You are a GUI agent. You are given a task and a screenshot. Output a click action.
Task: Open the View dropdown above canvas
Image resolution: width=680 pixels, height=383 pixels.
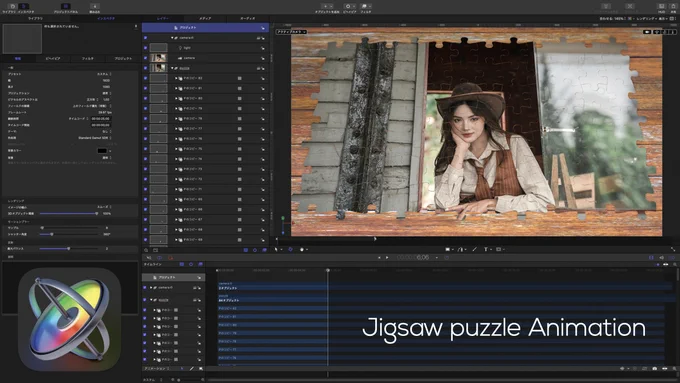click(x=664, y=19)
